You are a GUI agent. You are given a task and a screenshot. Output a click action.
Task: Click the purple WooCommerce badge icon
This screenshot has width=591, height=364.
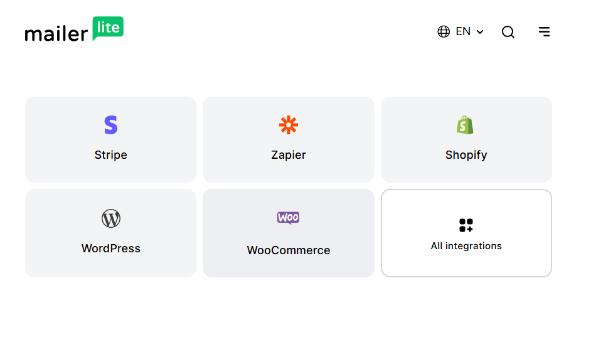click(x=288, y=218)
